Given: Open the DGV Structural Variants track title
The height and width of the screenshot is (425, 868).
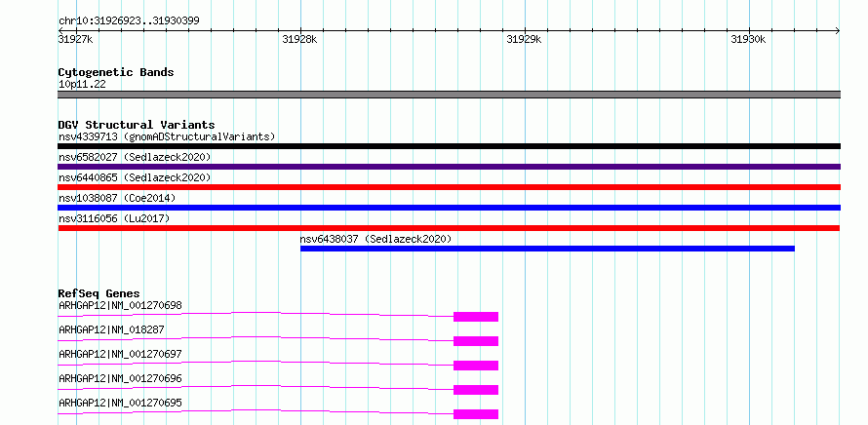Looking at the screenshot, I should tap(137, 125).
